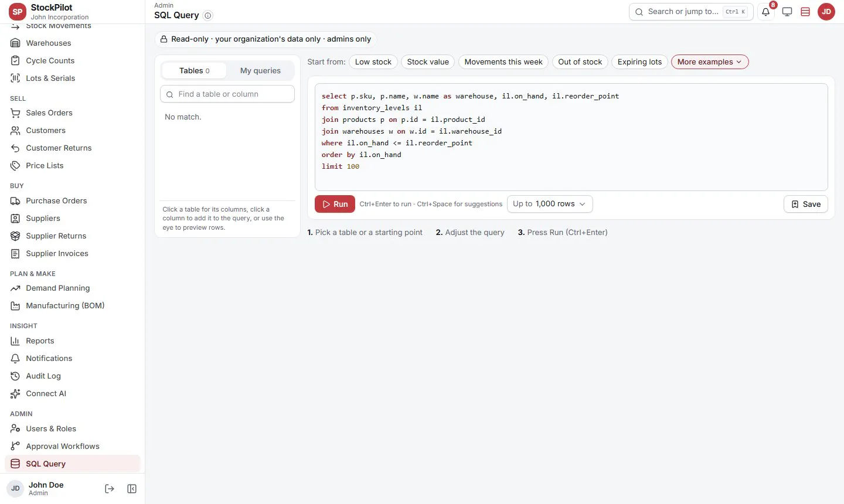Click the 'Pick a table or a starting point' text
Screen dimensions: 844x504
[369, 232]
